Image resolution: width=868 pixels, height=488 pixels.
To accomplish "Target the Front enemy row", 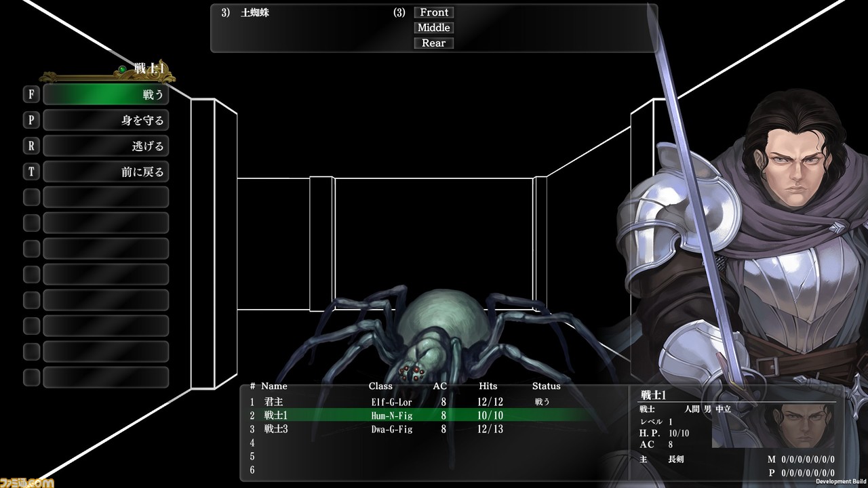I will (x=434, y=12).
